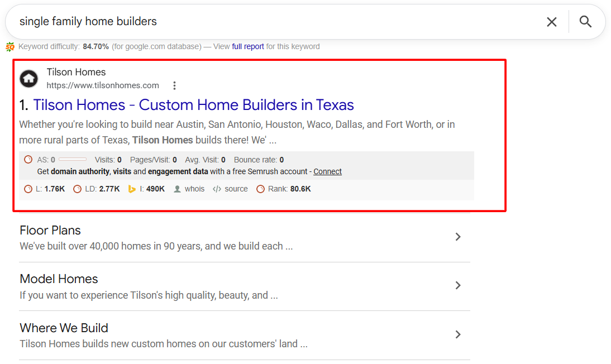Screen dimensions: 611x364
Task: Clear the search box with X icon
Action: (x=551, y=22)
